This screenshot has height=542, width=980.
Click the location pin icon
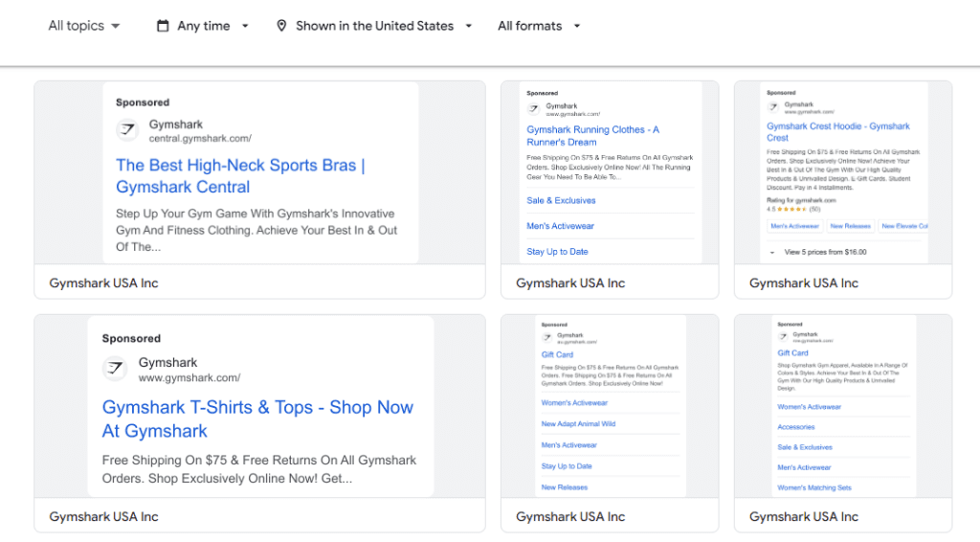click(281, 26)
